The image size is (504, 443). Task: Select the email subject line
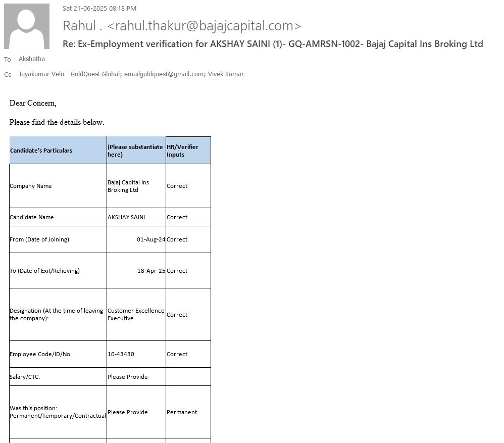273,44
